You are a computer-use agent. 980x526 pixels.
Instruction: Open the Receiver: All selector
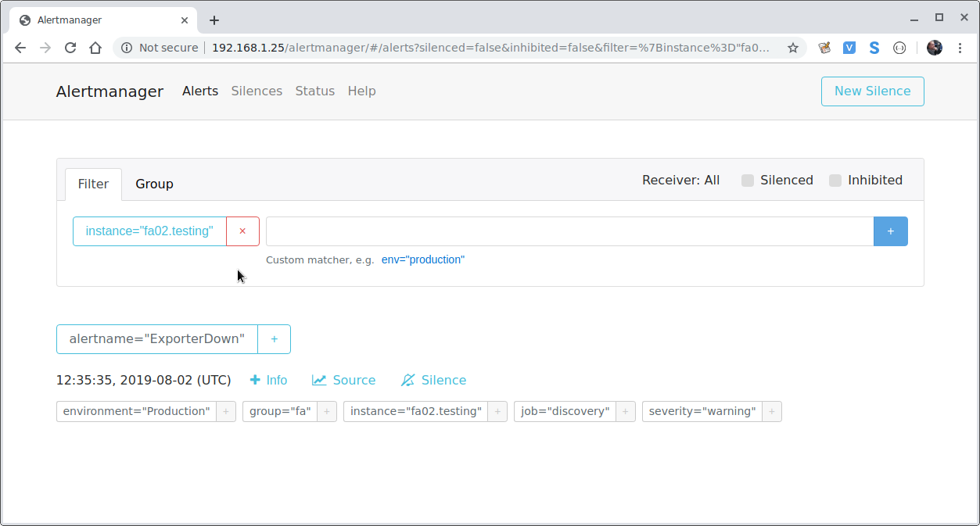click(680, 180)
